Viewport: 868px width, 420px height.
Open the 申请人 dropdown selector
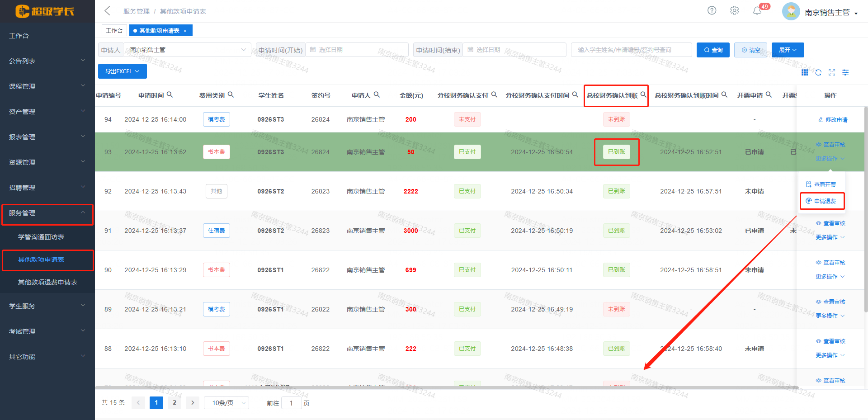(x=188, y=50)
